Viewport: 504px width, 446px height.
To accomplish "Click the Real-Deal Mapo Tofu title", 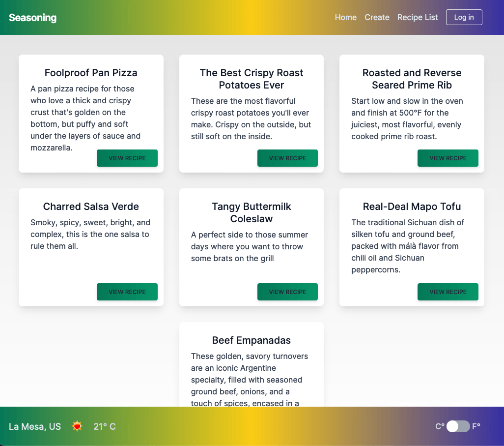I will [x=412, y=207].
